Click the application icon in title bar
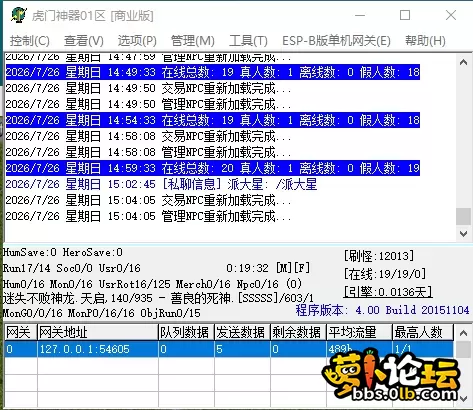This screenshot has height=410, width=473. (18, 15)
